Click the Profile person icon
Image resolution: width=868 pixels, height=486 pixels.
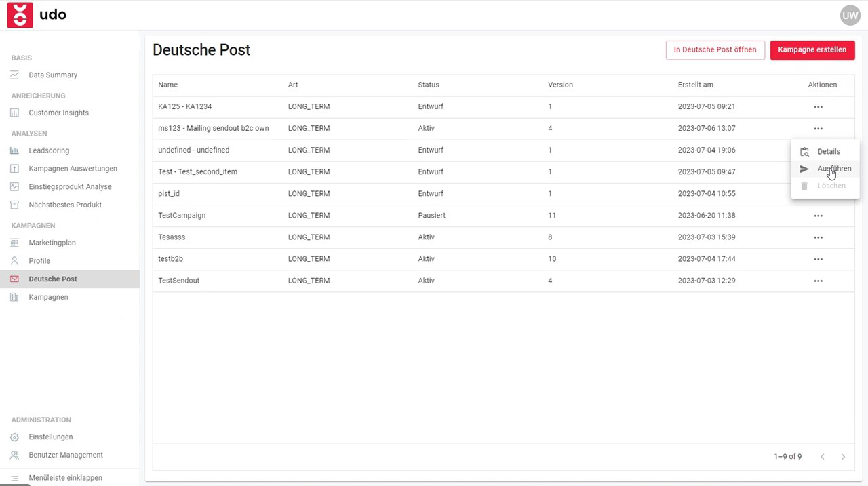click(14, 261)
